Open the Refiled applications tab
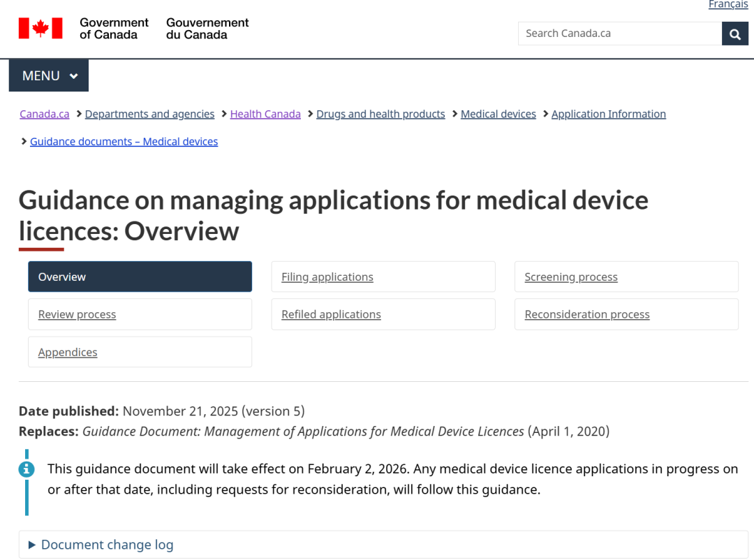This screenshot has height=560, width=754. point(383,314)
